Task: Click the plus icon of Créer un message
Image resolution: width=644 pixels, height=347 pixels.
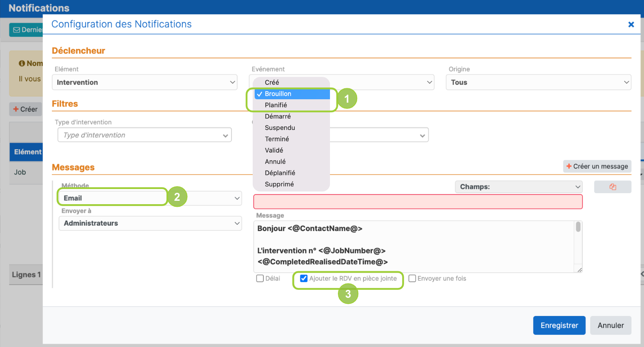Action: pos(569,166)
